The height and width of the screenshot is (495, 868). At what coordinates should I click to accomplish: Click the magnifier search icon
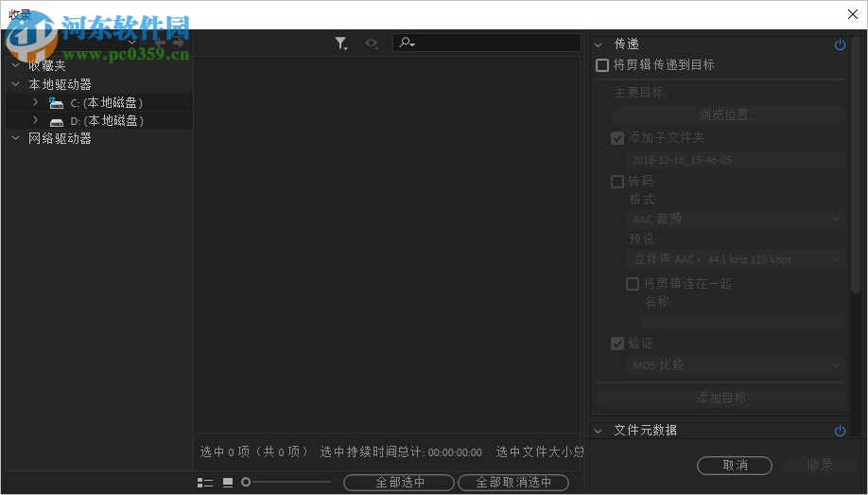[x=407, y=43]
